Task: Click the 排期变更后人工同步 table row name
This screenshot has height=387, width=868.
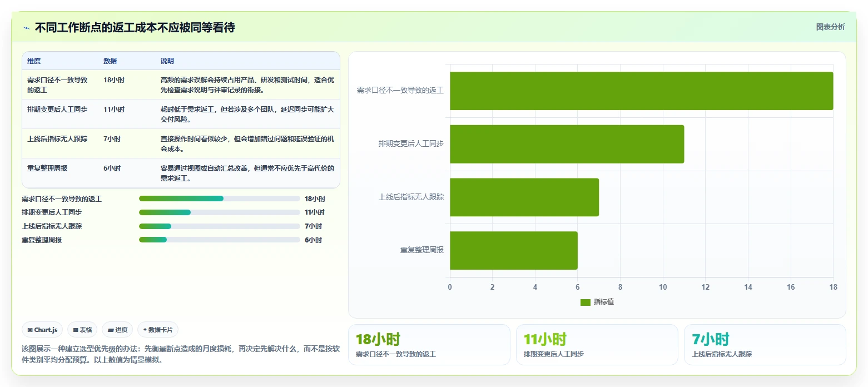Action: pos(57,110)
